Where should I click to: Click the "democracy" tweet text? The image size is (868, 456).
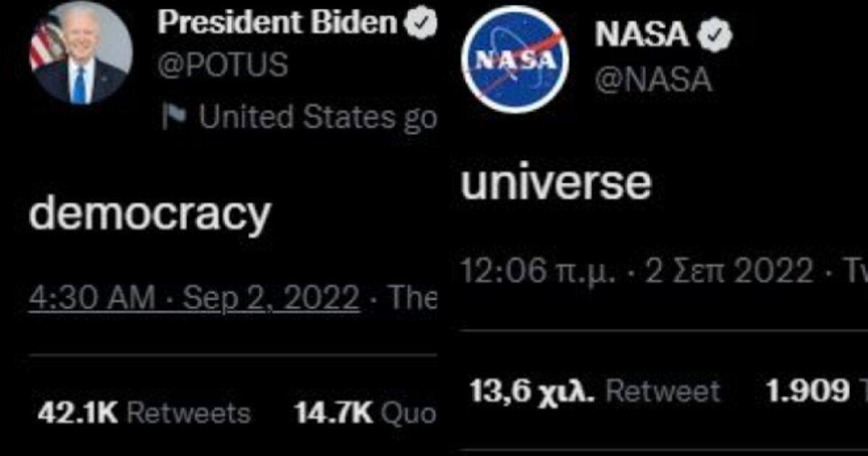click(x=151, y=213)
